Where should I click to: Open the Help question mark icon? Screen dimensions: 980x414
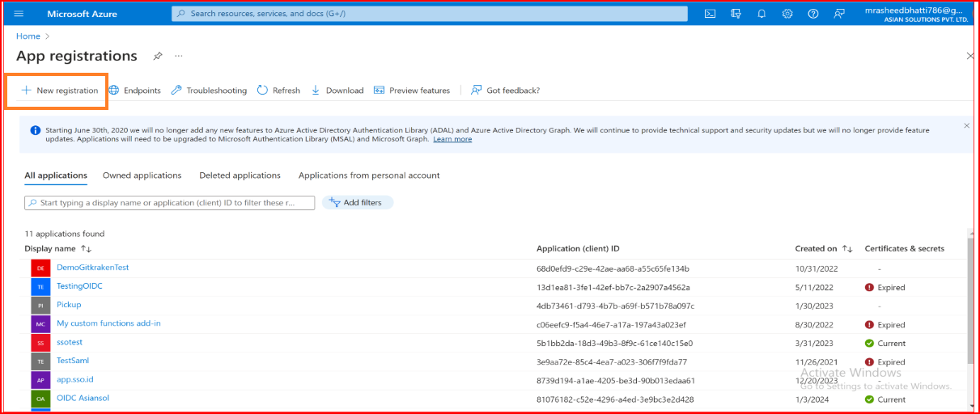click(x=813, y=14)
